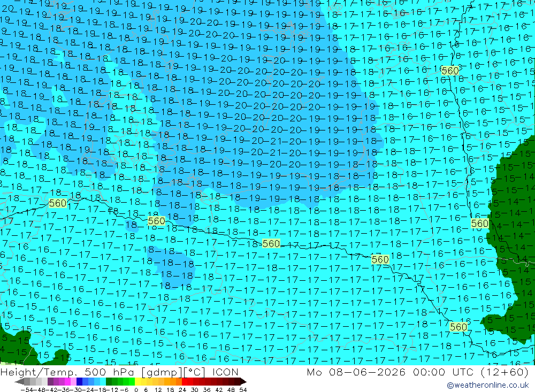Viewport: 535px width, 392px height.
Task: Open the weatheronline.co.uk copyright link
Action: (487, 385)
